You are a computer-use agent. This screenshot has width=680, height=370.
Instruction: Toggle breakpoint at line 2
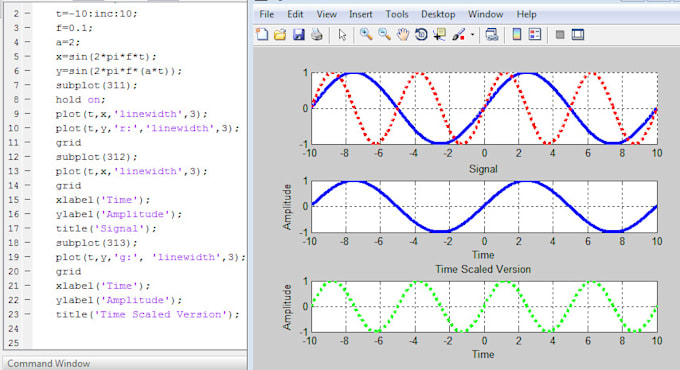pyautogui.click(x=27, y=14)
